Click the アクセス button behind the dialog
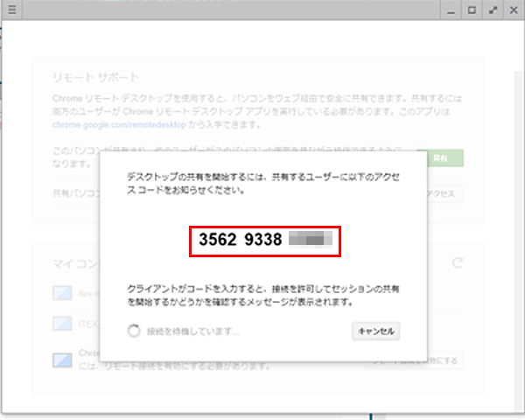This screenshot has height=420, width=525. (x=443, y=193)
